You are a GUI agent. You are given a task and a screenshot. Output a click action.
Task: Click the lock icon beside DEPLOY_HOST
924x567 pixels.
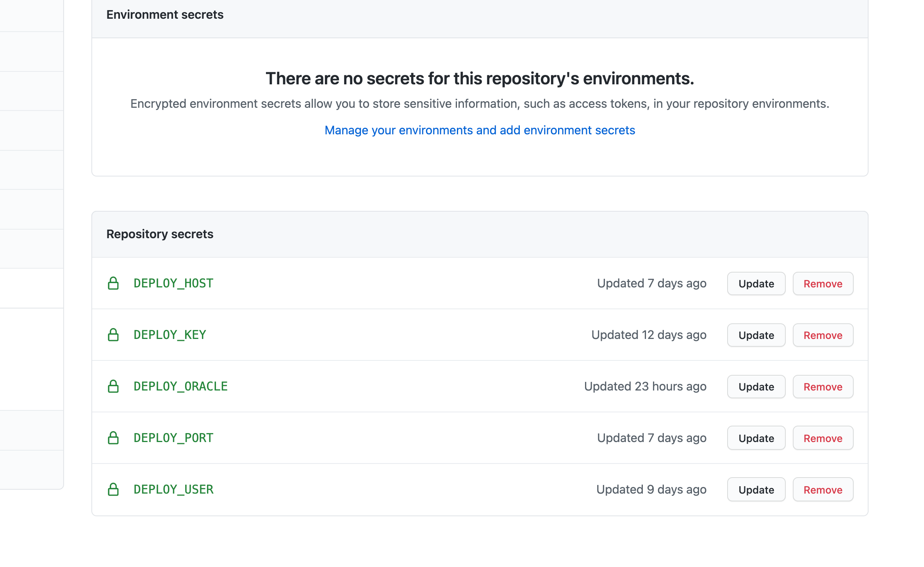click(114, 283)
